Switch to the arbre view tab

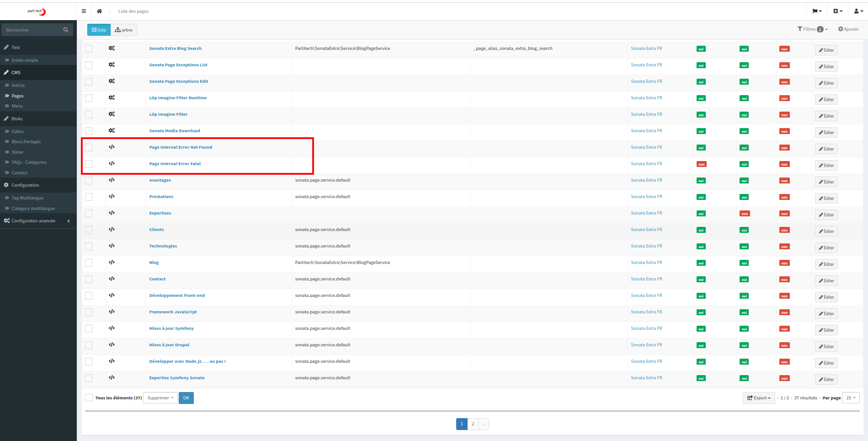pos(123,29)
